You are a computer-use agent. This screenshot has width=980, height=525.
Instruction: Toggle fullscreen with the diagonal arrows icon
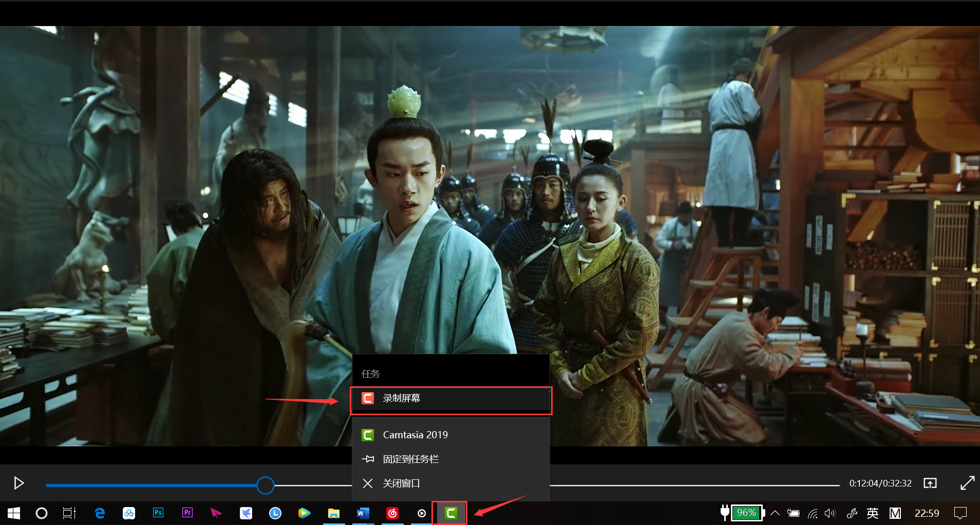[x=967, y=483]
